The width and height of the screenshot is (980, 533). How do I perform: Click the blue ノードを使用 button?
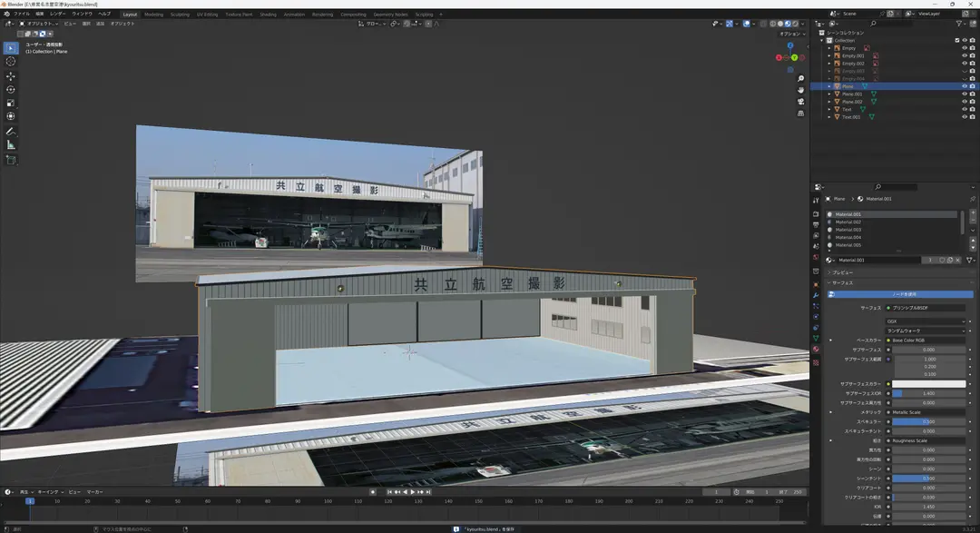(901, 294)
